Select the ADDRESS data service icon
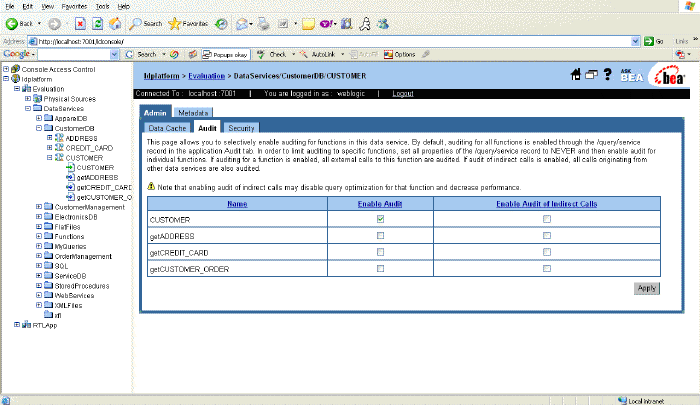 [x=59, y=138]
